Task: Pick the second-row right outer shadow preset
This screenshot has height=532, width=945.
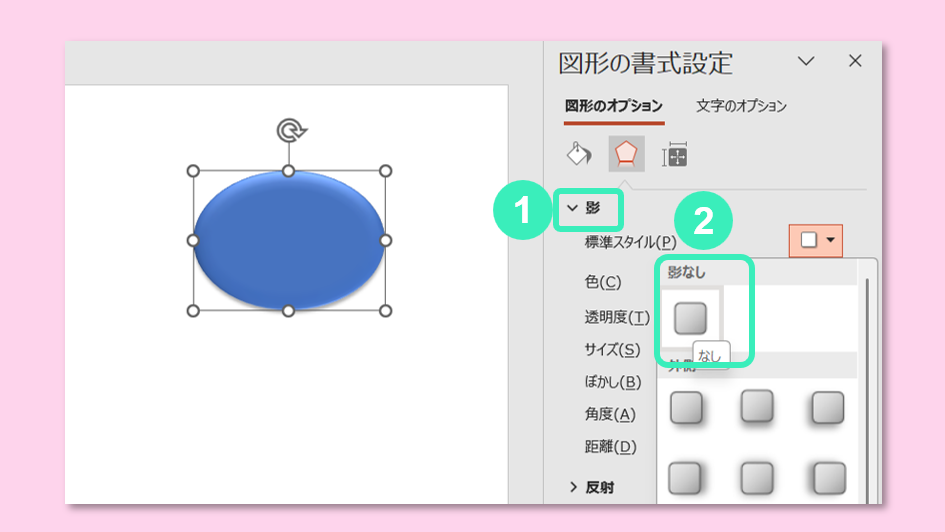Action: point(828,477)
